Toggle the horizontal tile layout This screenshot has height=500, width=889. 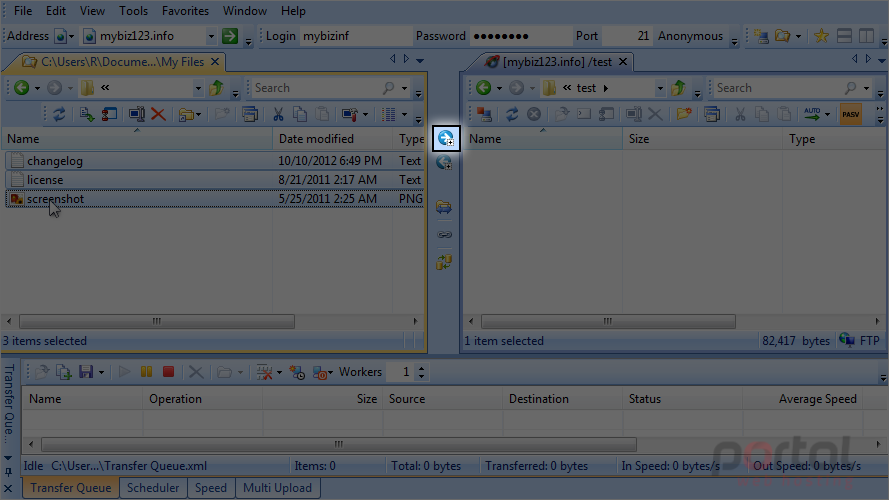[x=844, y=36]
